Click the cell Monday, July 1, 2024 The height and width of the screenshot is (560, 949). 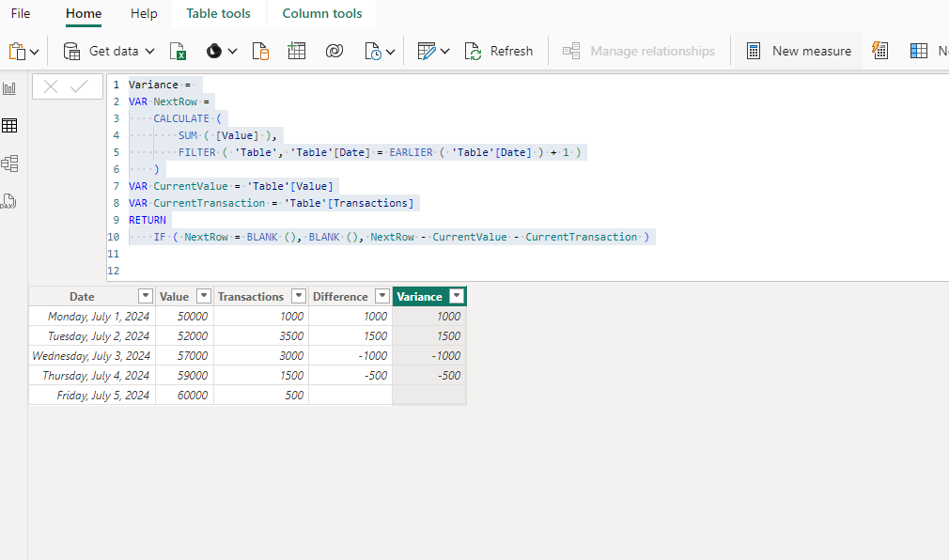tap(92, 316)
